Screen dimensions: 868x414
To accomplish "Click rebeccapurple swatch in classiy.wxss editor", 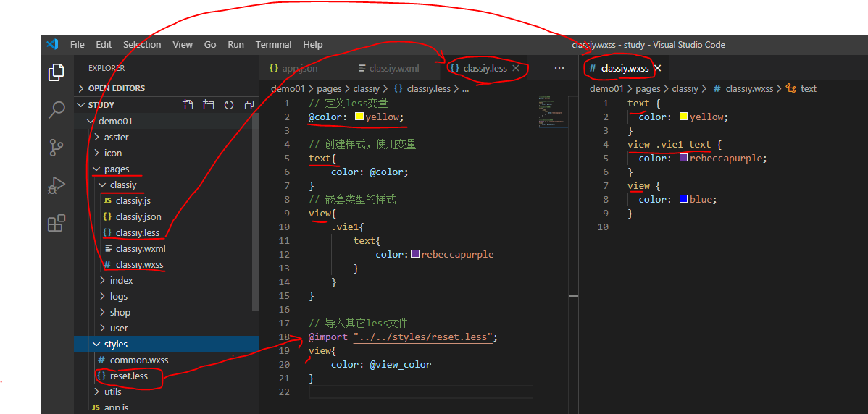I will [x=684, y=158].
